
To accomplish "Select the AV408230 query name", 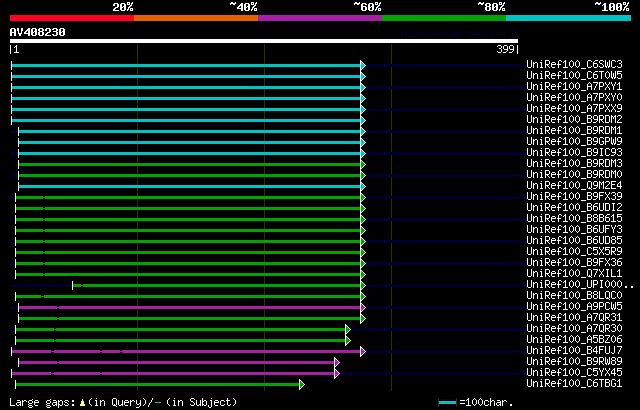I will (x=38, y=32).
